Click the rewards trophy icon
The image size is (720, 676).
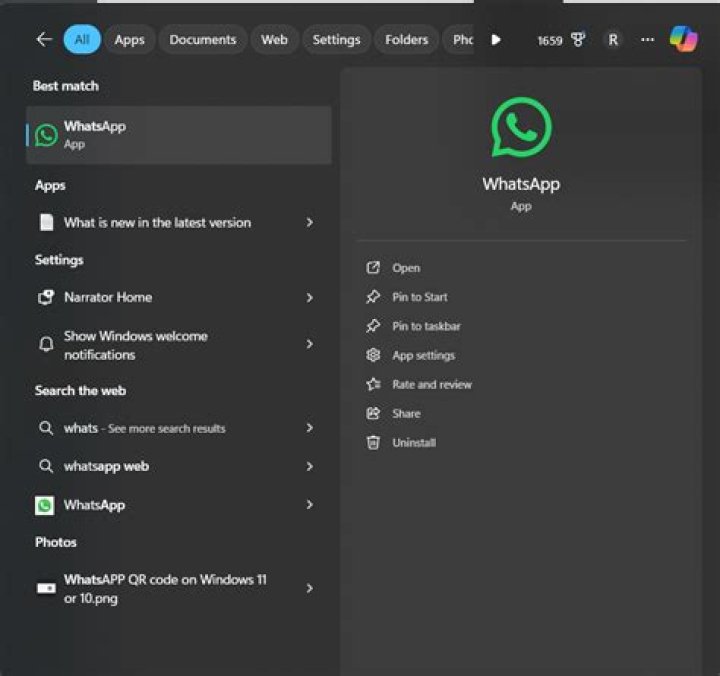point(578,40)
